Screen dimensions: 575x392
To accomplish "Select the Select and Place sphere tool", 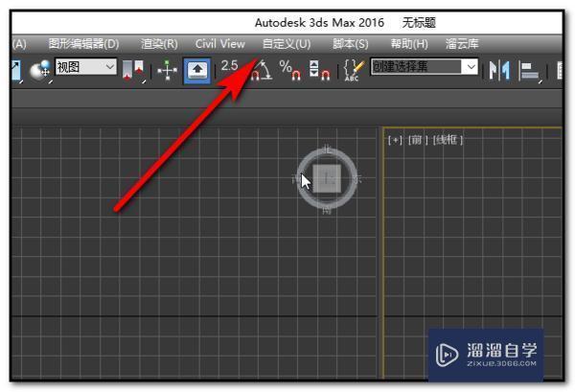I will coord(40,70).
